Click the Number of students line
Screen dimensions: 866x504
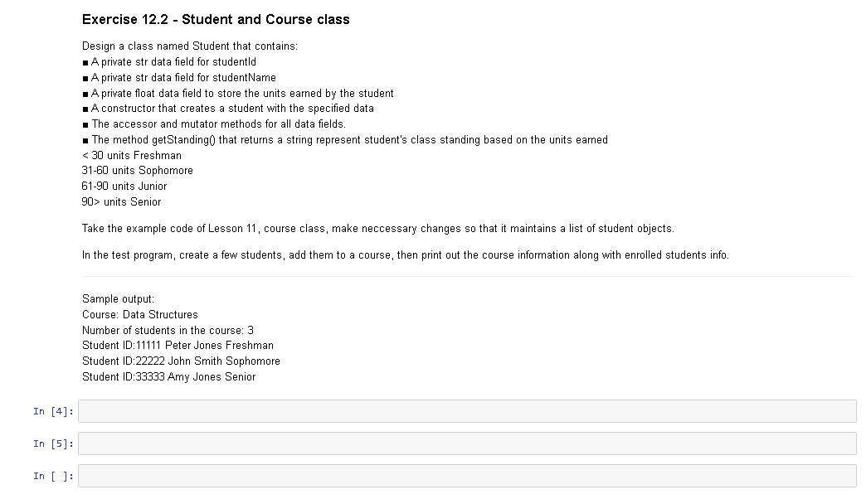(x=168, y=330)
